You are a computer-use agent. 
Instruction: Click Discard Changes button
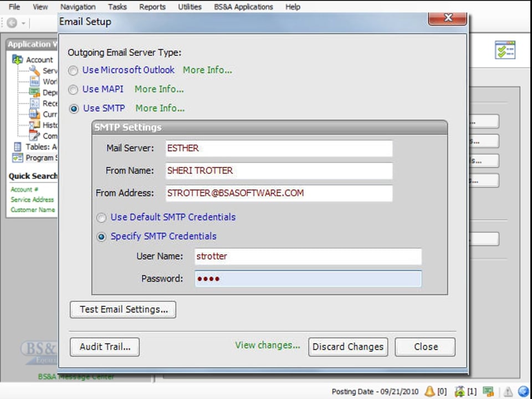[x=348, y=347]
